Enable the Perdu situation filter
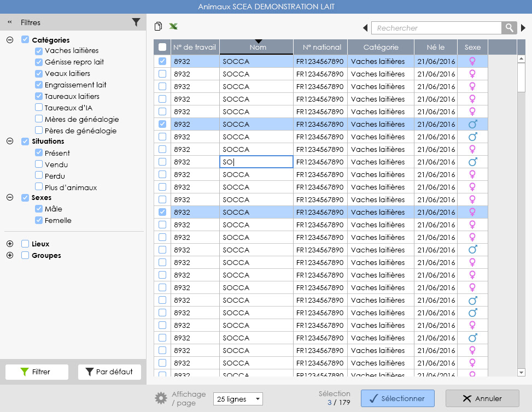The height and width of the screenshot is (412, 532). click(x=39, y=175)
